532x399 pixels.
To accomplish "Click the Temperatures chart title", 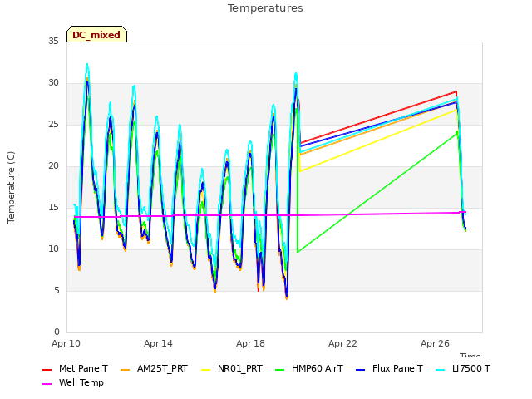I will click(265, 8).
